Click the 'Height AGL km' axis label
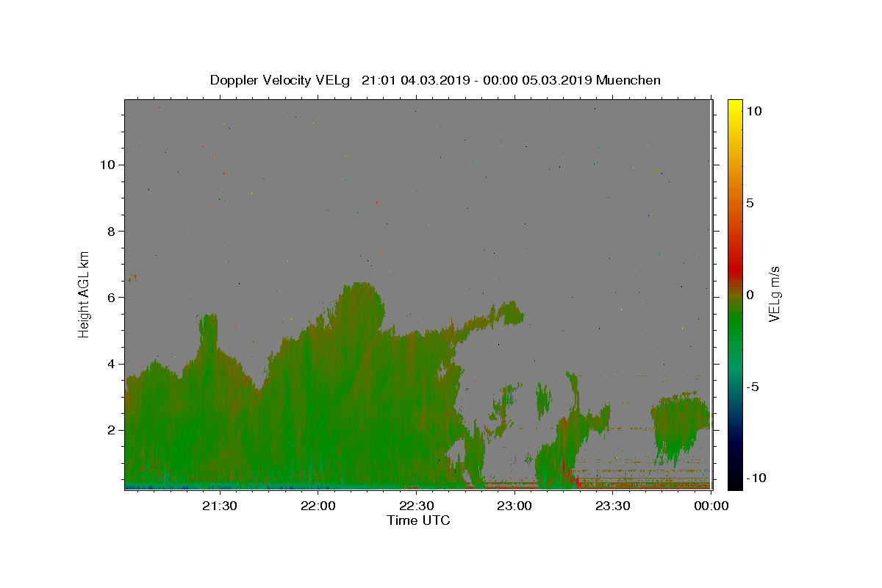The image size is (882, 588). pos(85,294)
